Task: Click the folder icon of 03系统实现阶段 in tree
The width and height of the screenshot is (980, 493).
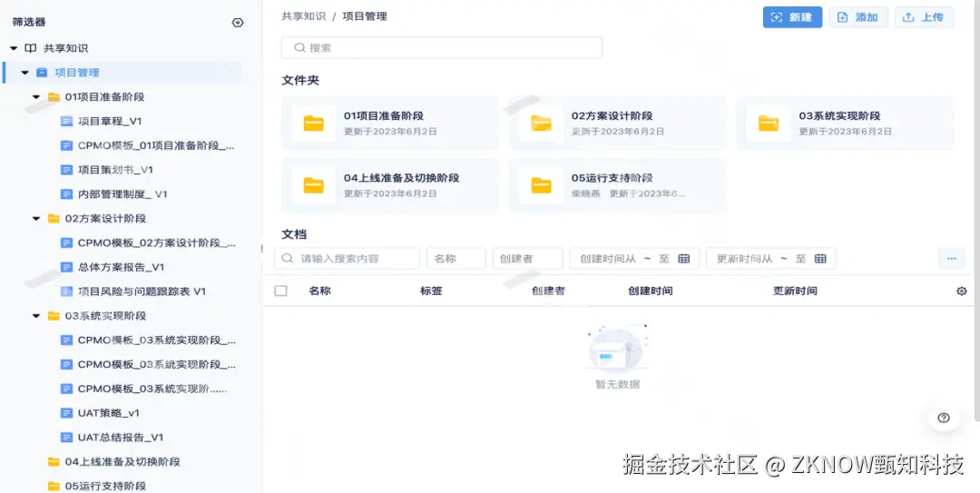Action: [54, 316]
